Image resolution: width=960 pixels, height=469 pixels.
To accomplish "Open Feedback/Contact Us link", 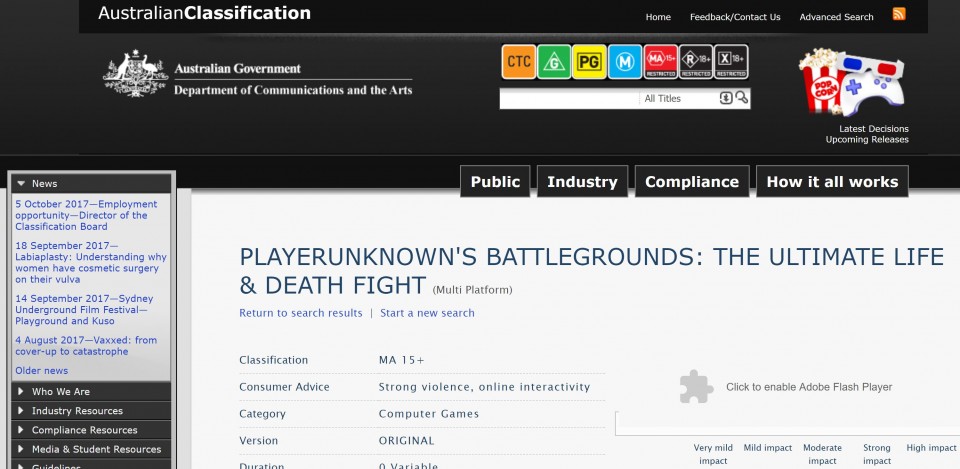I will pos(735,17).
